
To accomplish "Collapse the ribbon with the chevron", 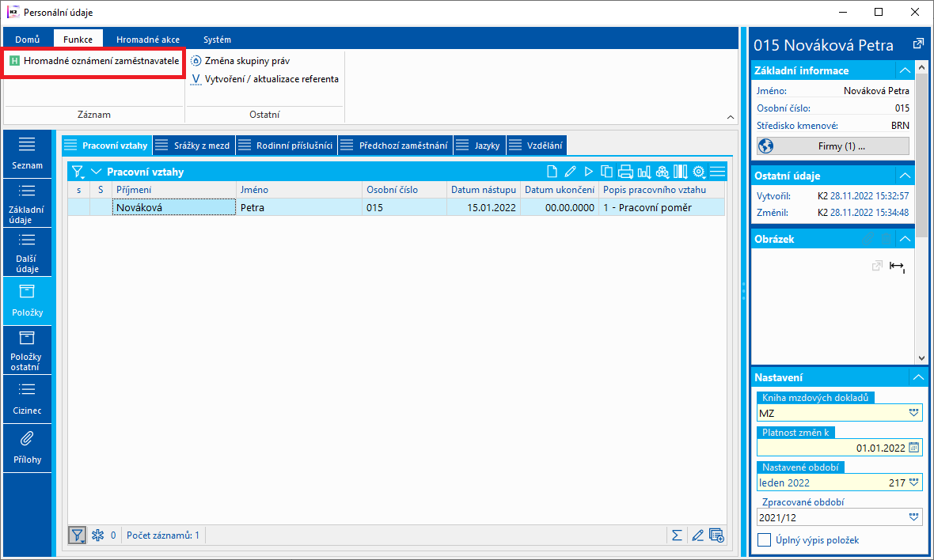I will 731,117.
